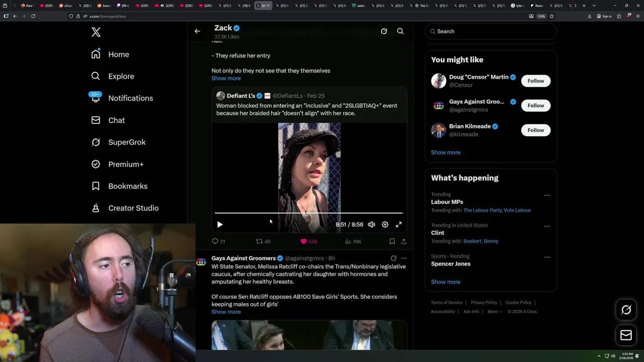
Task: Open Brian Kilmeade's profile
Action: point(470,126)
